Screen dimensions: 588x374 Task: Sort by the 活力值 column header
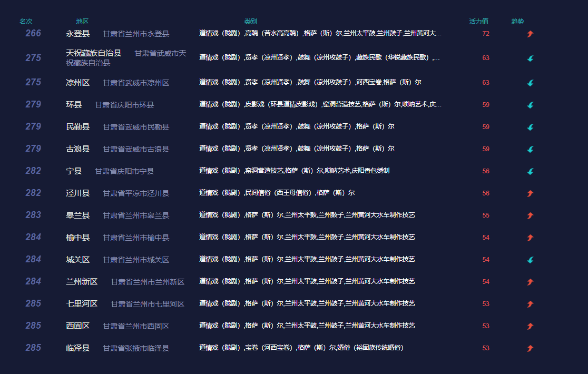[x=478, y=21]
